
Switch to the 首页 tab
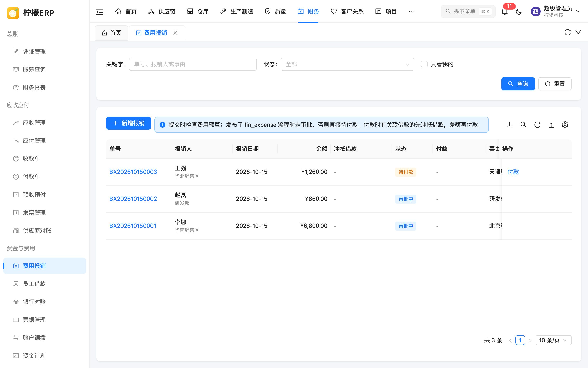111,33
